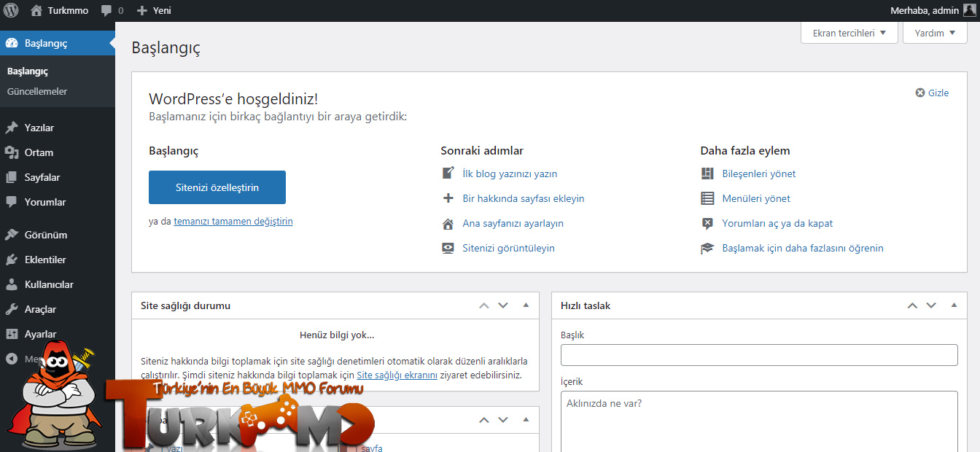Click the widgets icon beside Bileşenleri yönet

[x=707, y=174]
